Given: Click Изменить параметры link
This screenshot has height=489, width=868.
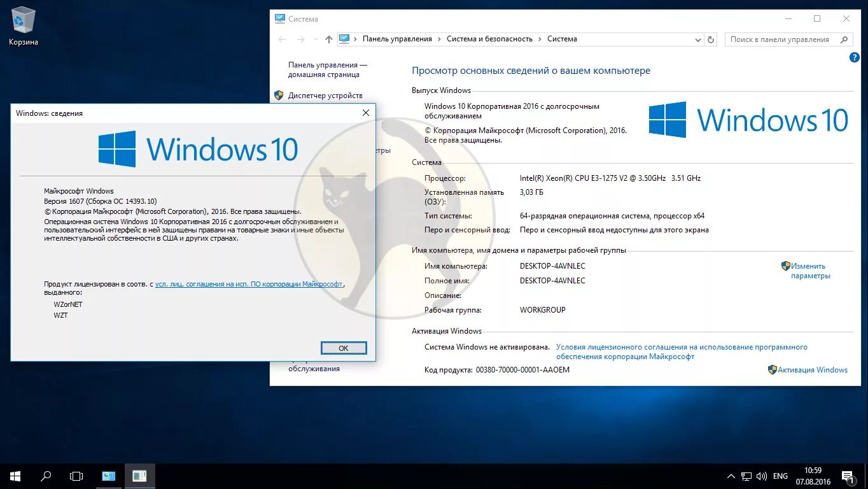Looking at the screenshot, I should 811,271.
